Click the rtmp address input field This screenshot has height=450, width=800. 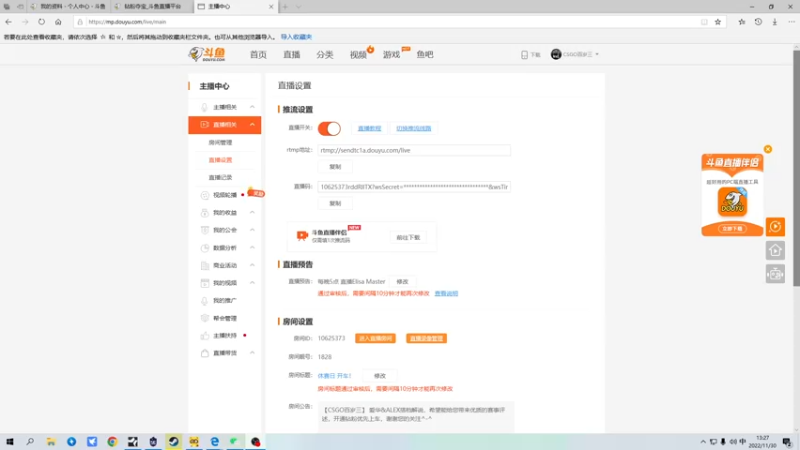[x=414, y=151]
